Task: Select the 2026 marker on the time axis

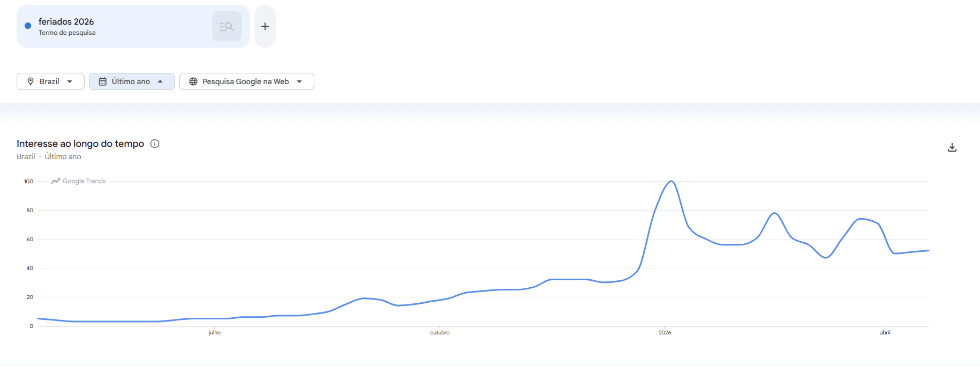Action: click(x=665, y=332)
